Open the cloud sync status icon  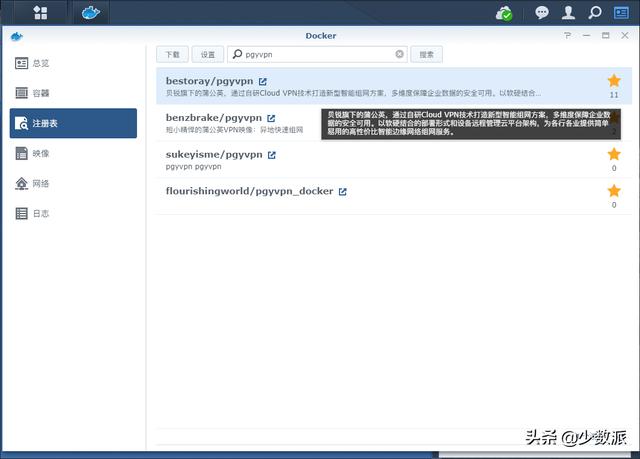click(504, 13)
